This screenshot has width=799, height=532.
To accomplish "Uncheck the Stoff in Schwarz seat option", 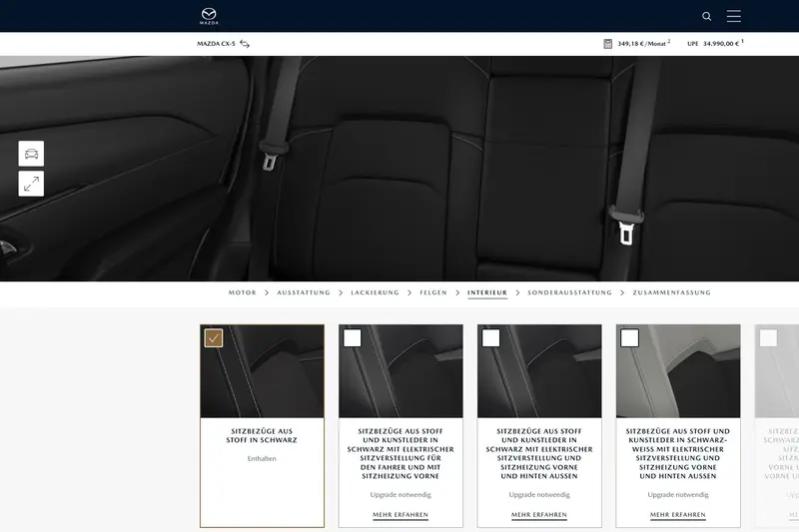I will [214, 337].
